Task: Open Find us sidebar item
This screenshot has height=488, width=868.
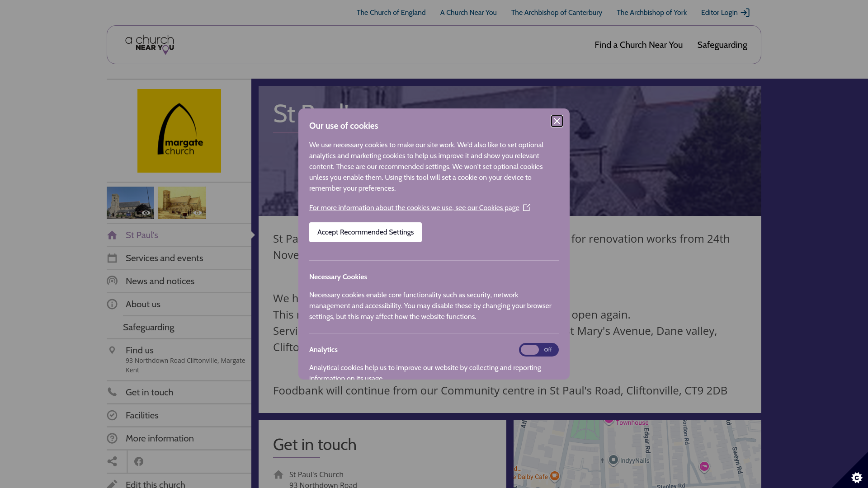Action: click(x=179, y=360)
